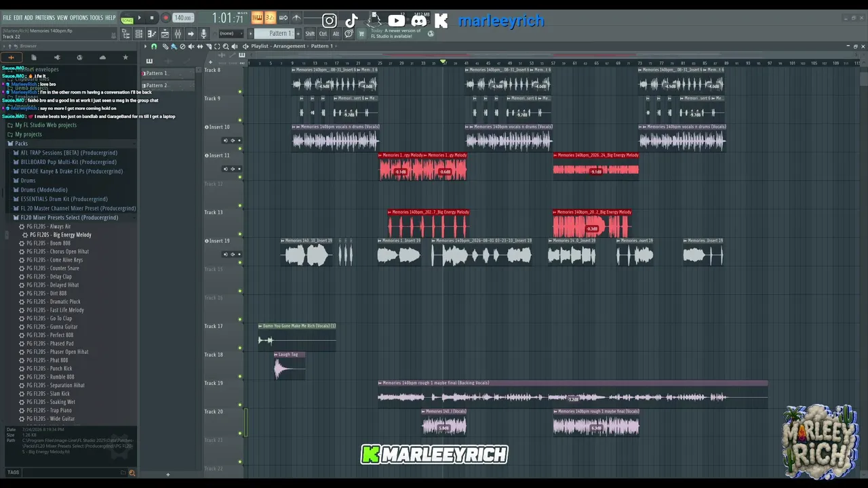Click the shopping cart icon
The height and width of the screenshot is (488, 868).
(361, 33)
